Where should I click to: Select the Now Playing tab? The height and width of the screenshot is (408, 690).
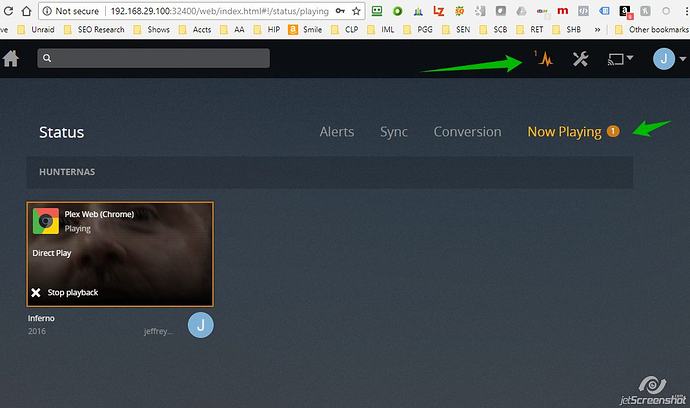tap(564, 132)
